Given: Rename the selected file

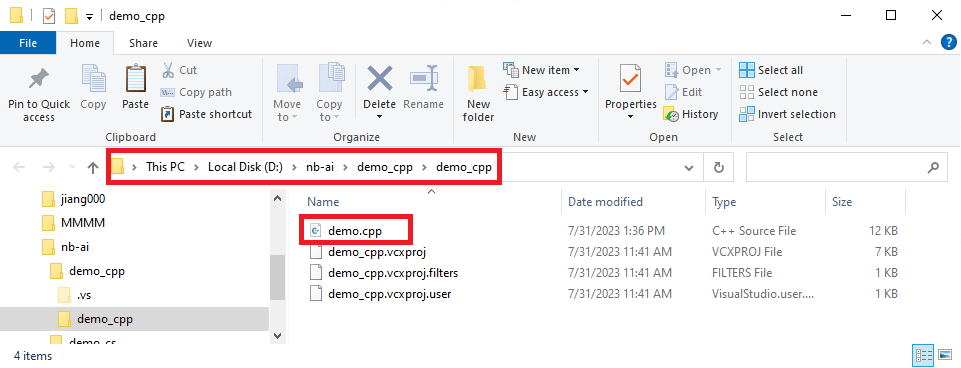Looking at the screenshot, I should 424,88.
